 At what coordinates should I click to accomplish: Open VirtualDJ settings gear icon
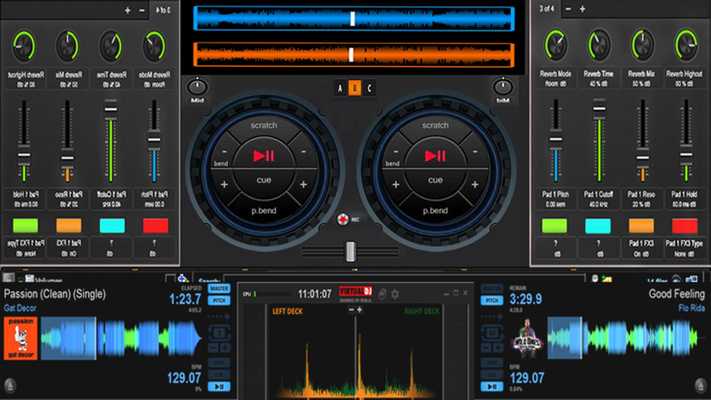click(395, 294)
